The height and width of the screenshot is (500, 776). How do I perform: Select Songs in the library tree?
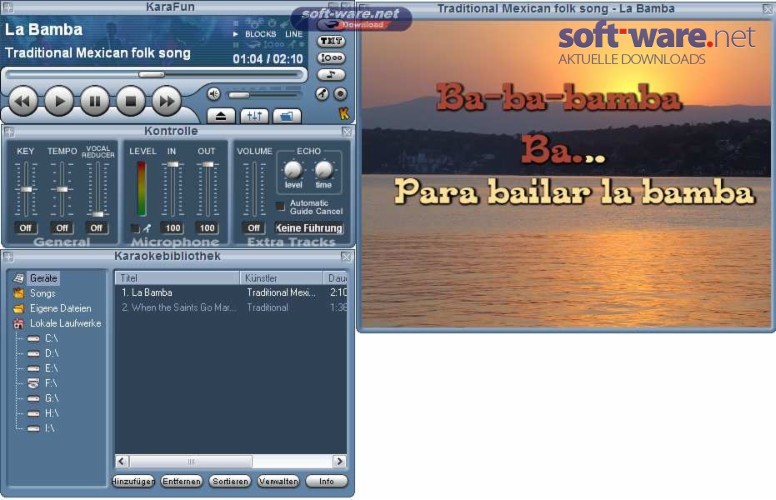coord(43,294)
